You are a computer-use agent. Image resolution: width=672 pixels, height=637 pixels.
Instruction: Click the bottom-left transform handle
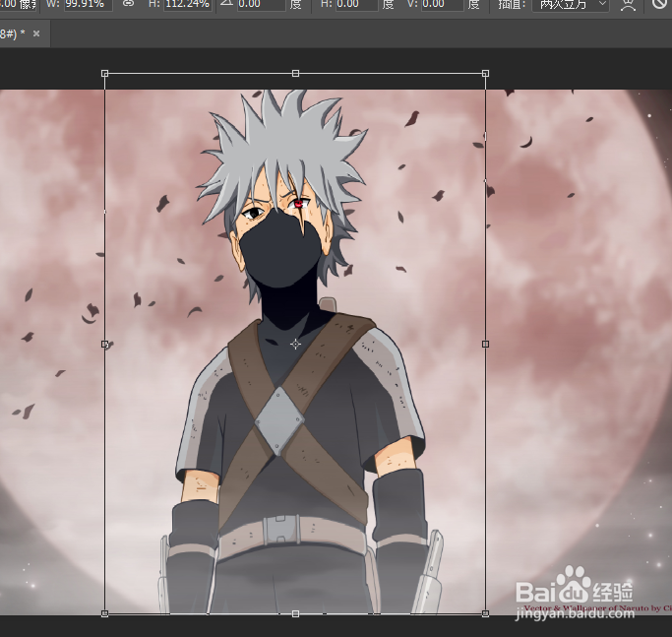[104, 613]
